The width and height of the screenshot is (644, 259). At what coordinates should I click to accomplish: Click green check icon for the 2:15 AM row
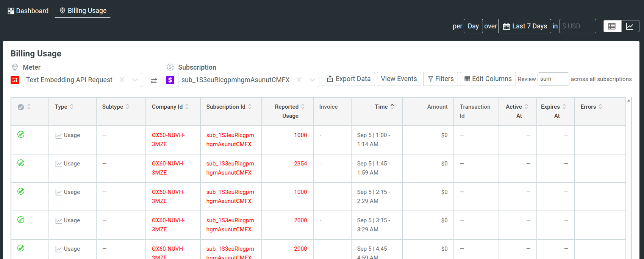[x=21, y=191]
